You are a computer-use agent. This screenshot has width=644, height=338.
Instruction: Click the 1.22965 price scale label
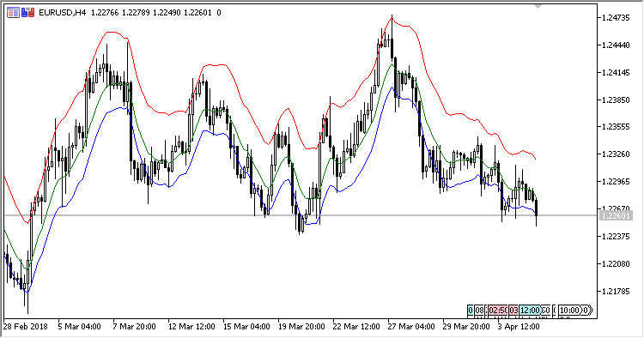pyautogui.click(x=616, y=181)
